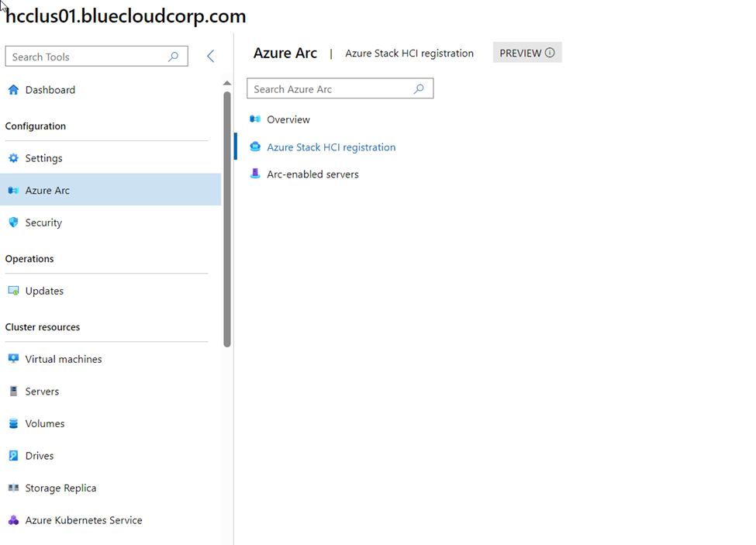This screenshot has height=545, width=756.
Task: Click the Dashboard home icon
Action: click(13, 90)
